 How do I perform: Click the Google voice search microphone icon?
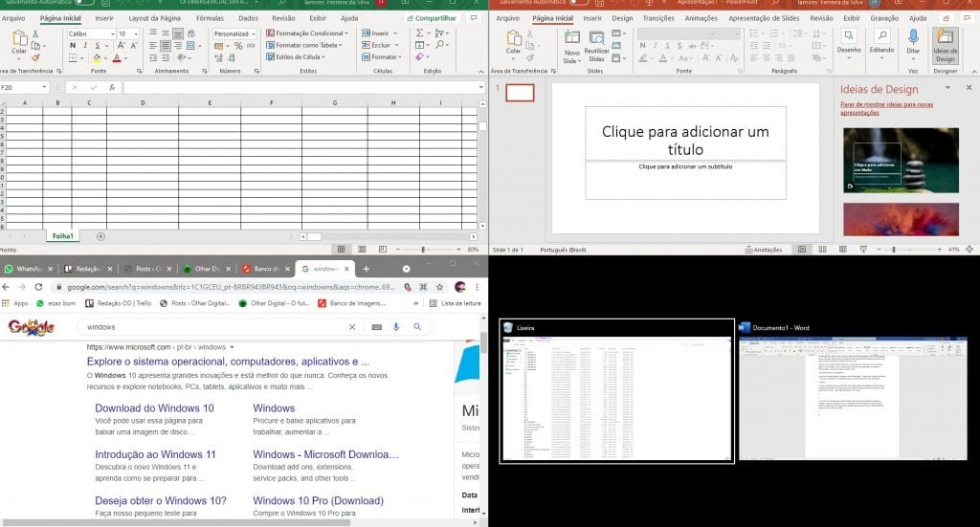tap(396, 327)
